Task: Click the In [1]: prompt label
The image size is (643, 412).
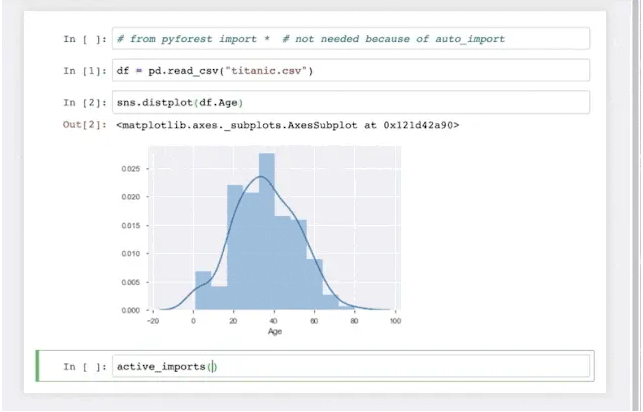Action: [x=85, y=71]
